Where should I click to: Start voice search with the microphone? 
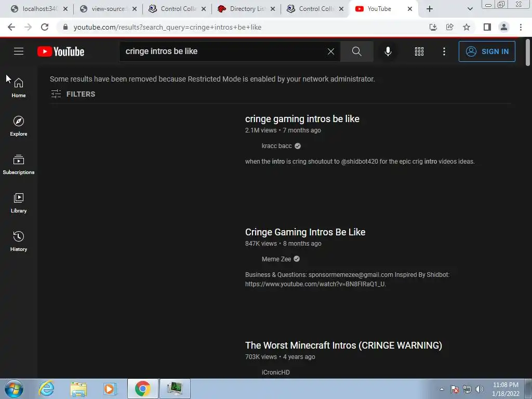[388, 51]
